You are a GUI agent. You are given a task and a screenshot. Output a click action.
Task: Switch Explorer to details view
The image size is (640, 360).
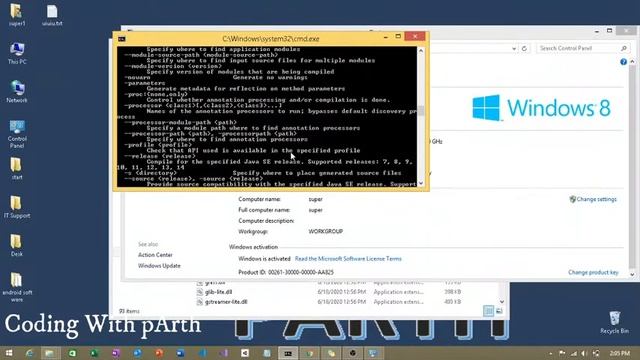pyautogui.click(x=489, y=311)
